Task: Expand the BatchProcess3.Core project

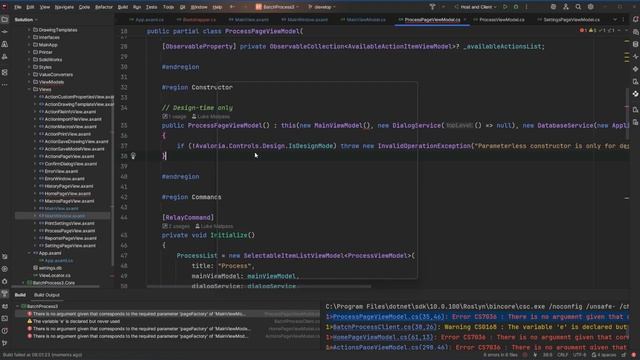Action: tap(23, 283)
